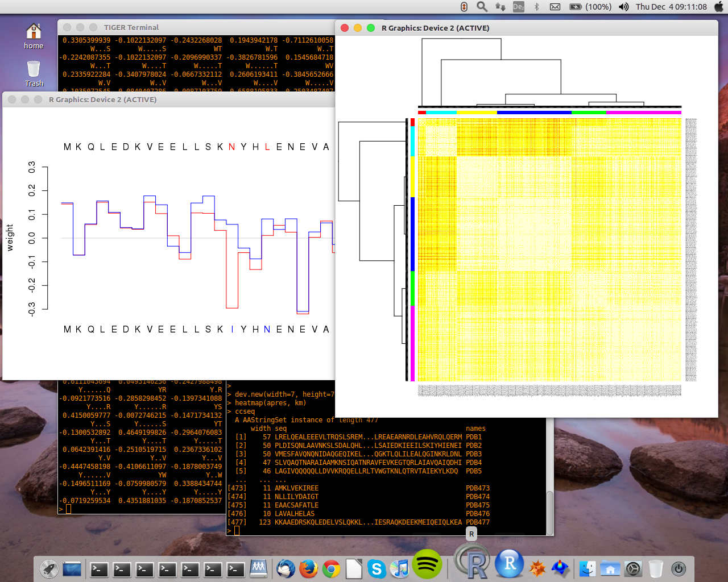Screen dimensions: 728x582
Task: Open the Home folder on desktop
Action: pyautogui.click(x=34, y=32)
